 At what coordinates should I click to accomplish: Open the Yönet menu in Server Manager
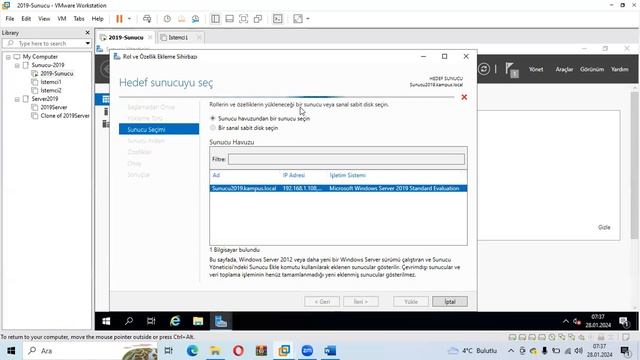pos(536,69)
